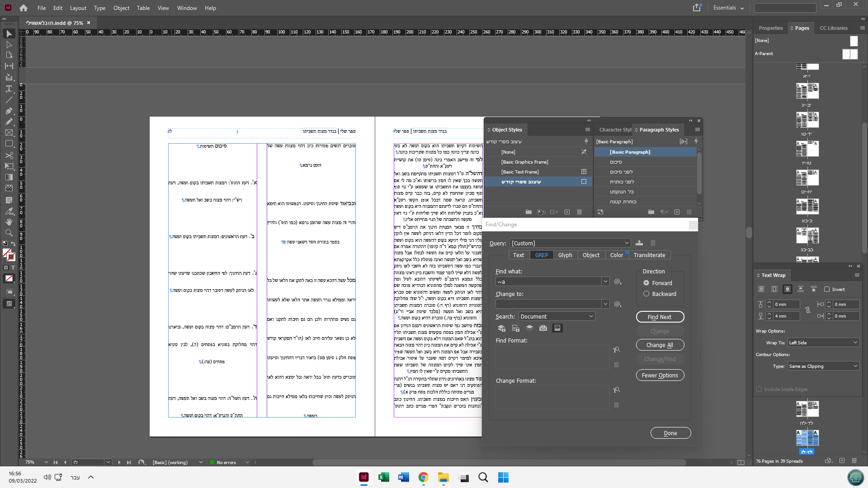Click the Wrap around bounding box icon

pyautogui.click(x=774, y=289)
